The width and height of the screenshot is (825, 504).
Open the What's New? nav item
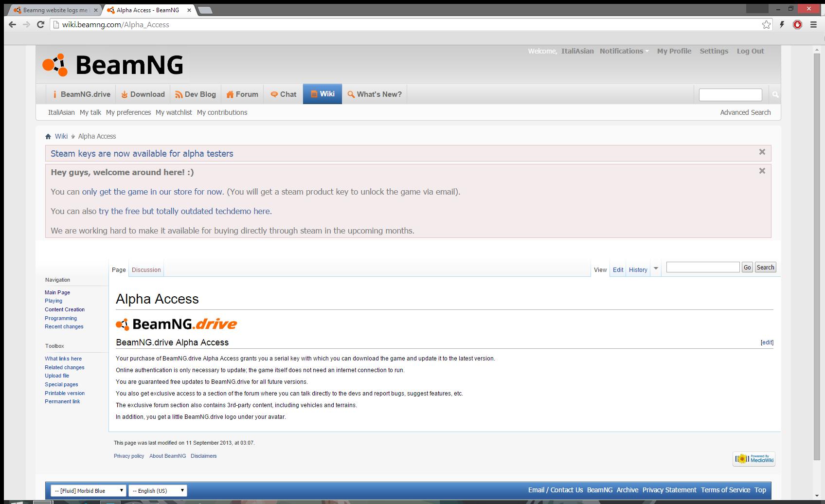pyautogui.click(x=375, y=94)
